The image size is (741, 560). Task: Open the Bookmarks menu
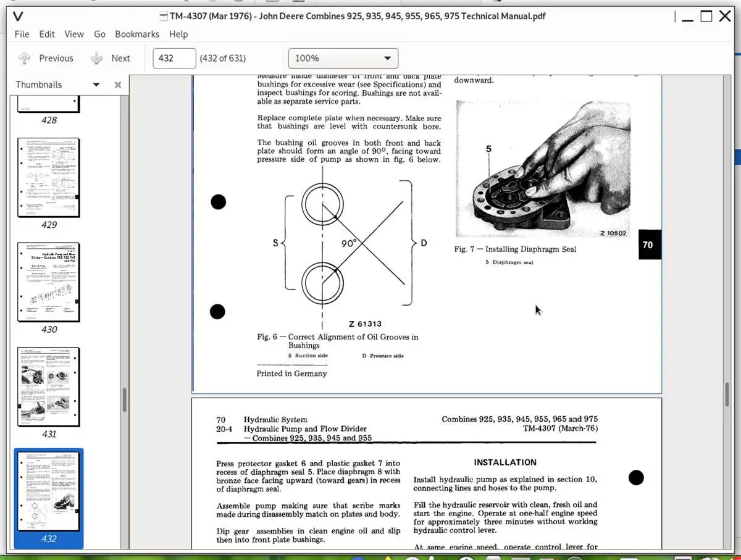137,34
